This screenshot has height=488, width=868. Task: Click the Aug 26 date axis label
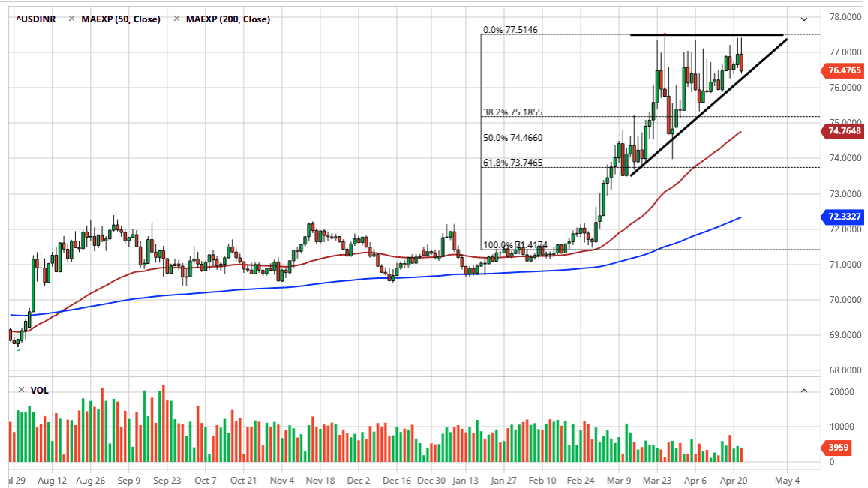tap(90, 481)
